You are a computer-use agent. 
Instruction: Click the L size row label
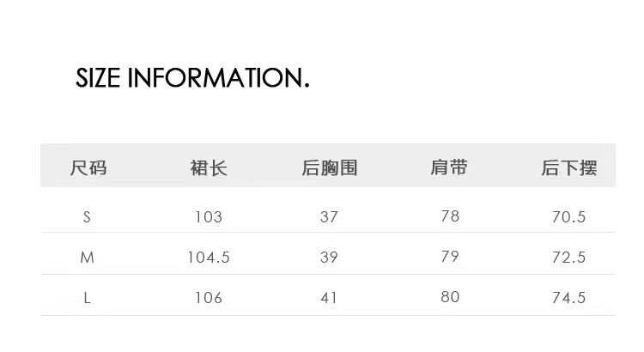click(x=87, y=298)
